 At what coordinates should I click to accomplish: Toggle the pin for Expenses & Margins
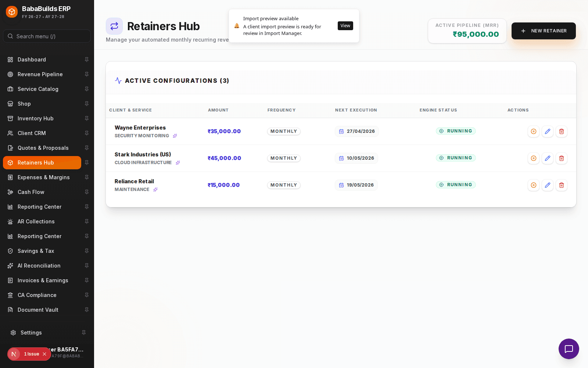point(87,177)
